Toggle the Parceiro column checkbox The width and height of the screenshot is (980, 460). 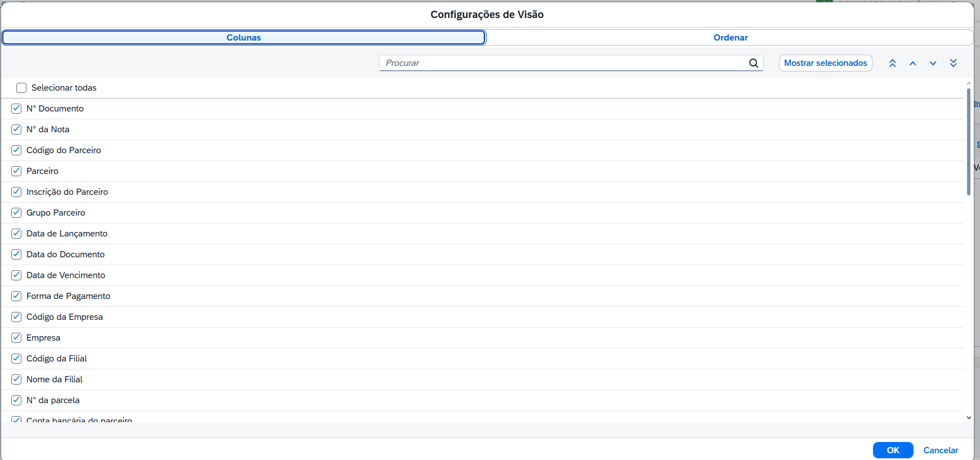(x=16, y=171)
